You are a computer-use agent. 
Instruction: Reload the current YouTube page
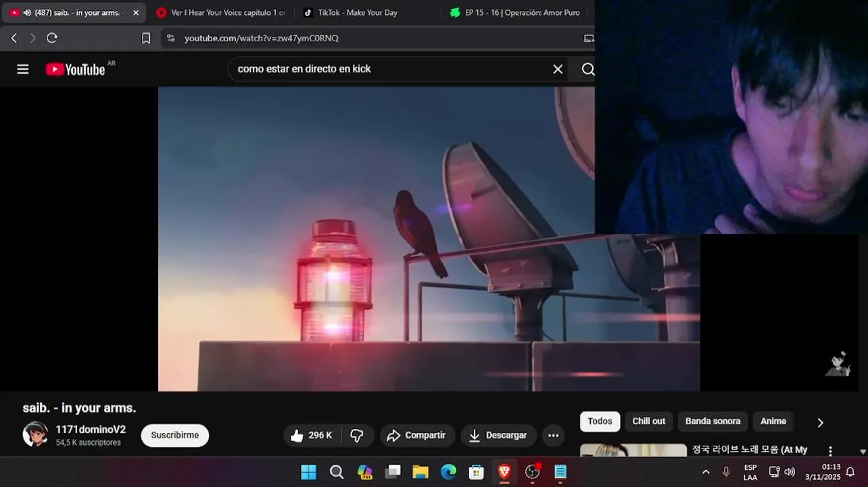click(x=52, y=38)
